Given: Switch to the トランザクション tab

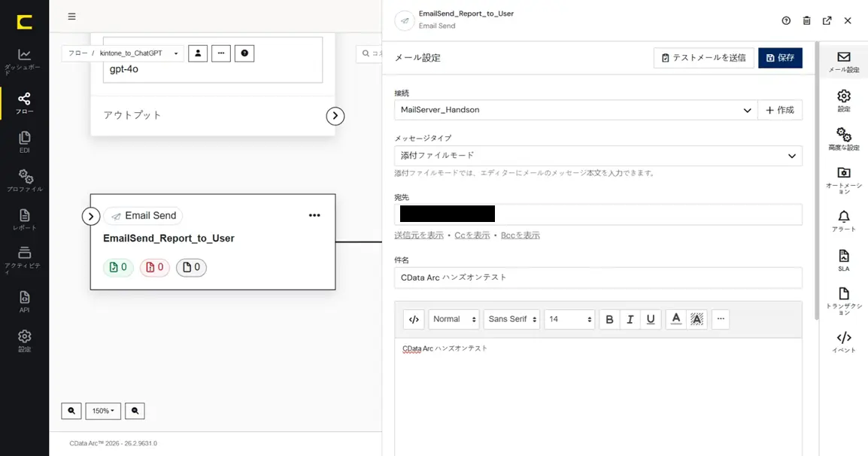Looking at the screenshot, I should (844, 302).
